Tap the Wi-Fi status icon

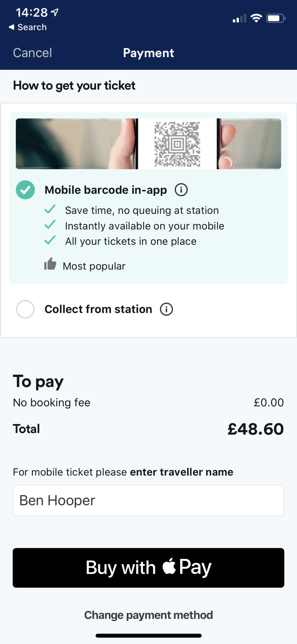[256, 18]
